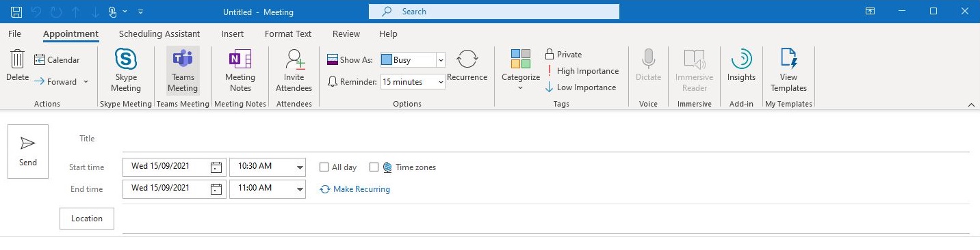Toggle the Private lock option
980x250 pixels.
pos(563,55)
